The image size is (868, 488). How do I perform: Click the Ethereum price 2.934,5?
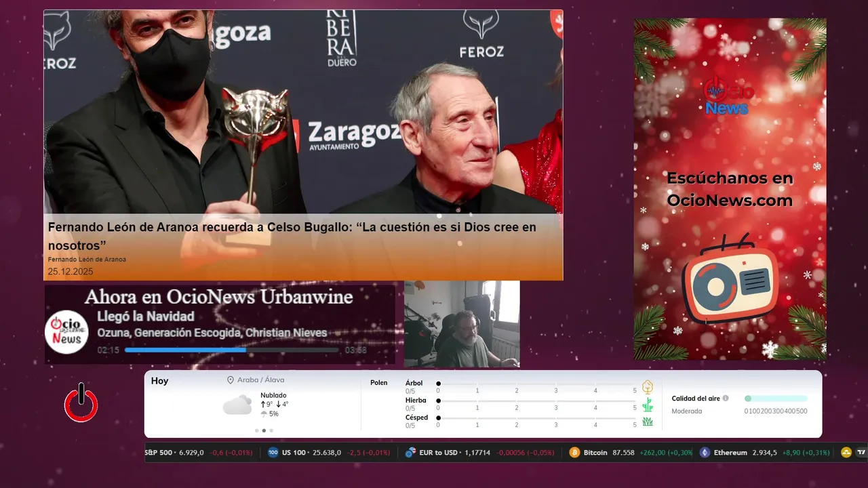764,452
